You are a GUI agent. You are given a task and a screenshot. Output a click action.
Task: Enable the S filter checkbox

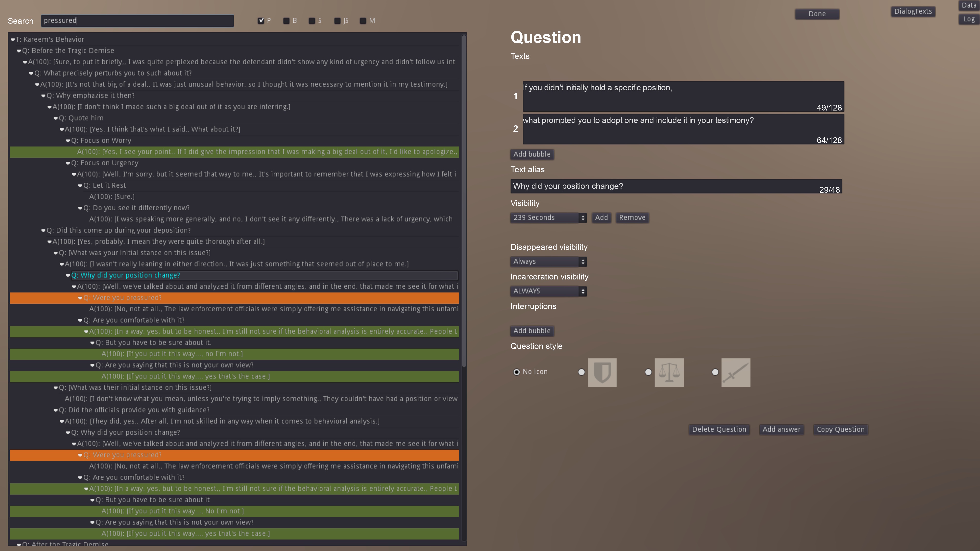[x=312, y=20]
